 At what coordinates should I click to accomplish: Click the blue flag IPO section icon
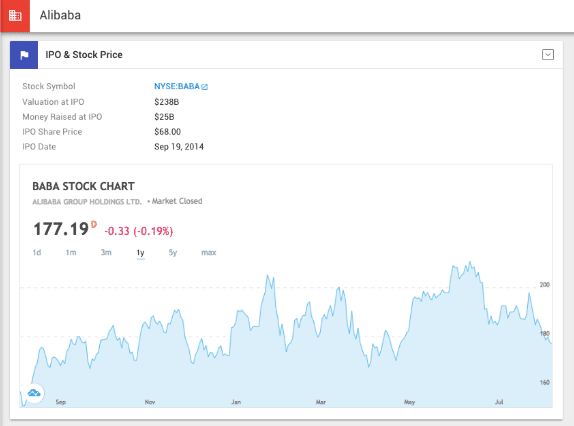(24, 55)
